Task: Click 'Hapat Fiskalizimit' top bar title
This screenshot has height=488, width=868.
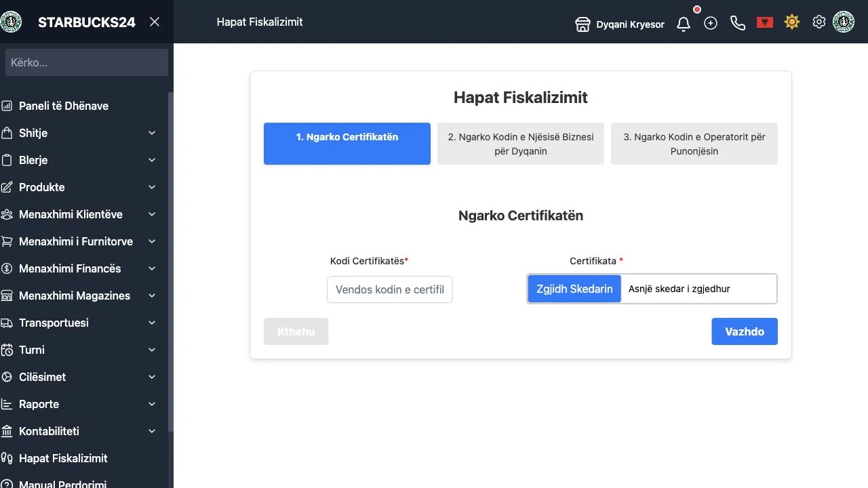Action: coord(260,22)
